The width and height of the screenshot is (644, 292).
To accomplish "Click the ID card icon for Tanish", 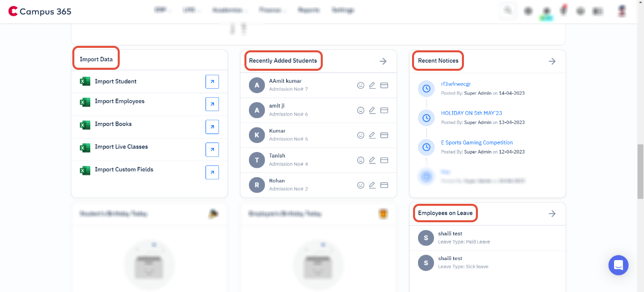I will click(384, 160).
